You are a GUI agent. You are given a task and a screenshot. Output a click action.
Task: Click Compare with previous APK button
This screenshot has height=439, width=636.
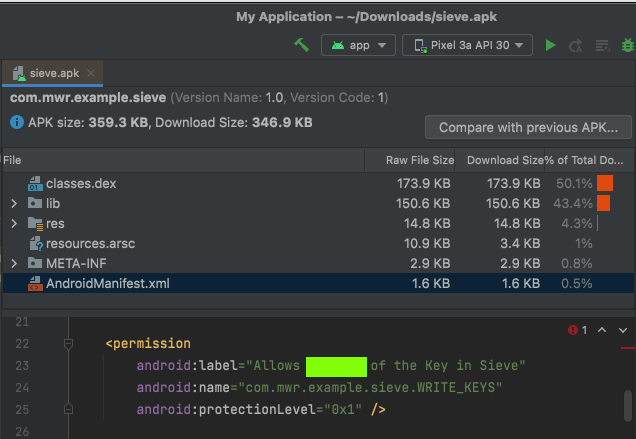coord(528,127)
